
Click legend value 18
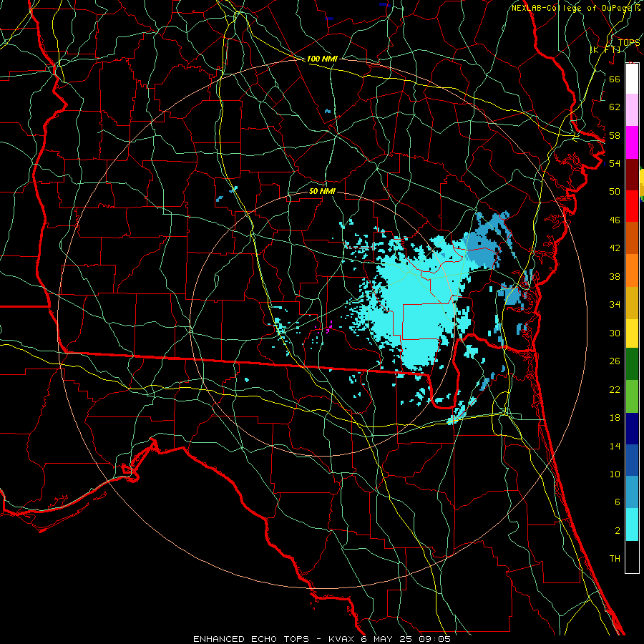pyautogui.click(x=615, y=418)
